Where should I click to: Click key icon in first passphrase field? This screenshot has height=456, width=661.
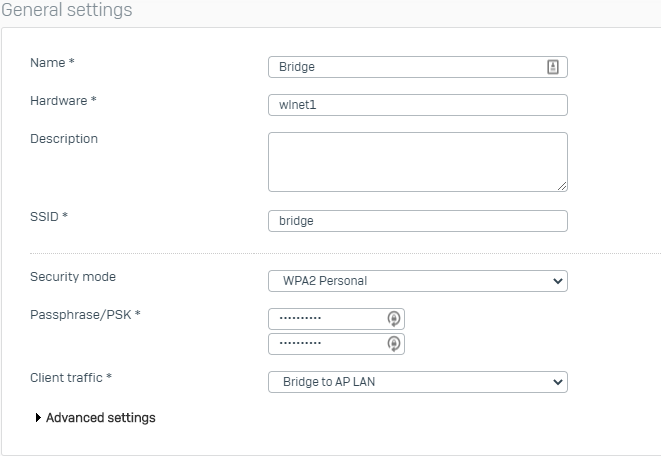coord(394,319)
